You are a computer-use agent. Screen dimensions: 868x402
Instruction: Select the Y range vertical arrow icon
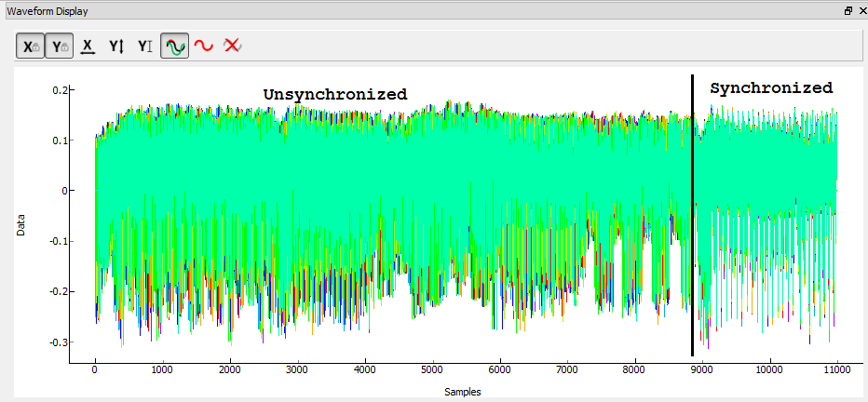[x=116, y=46]
